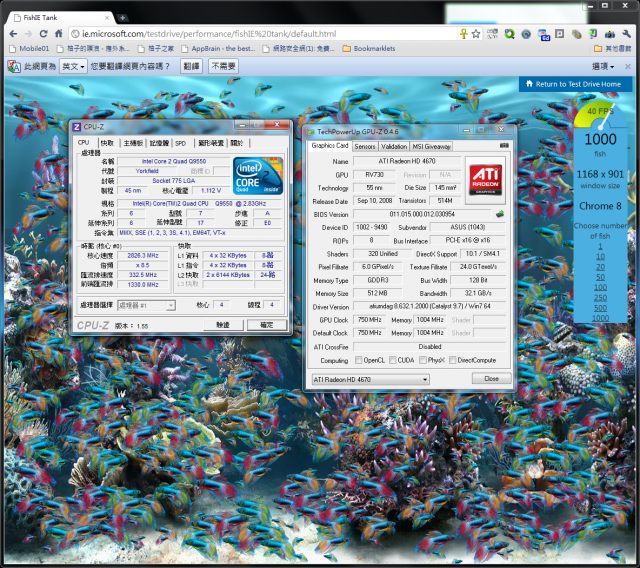Viewport: 640px width, 568px height.
Task: Open a new tab with the plus button
Action: click(122, 18)
